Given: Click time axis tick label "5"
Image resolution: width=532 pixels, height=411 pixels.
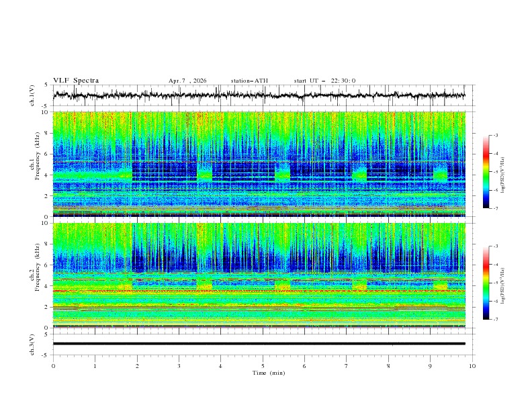Looking at the screenshot, I should click(x=263, y=366).
